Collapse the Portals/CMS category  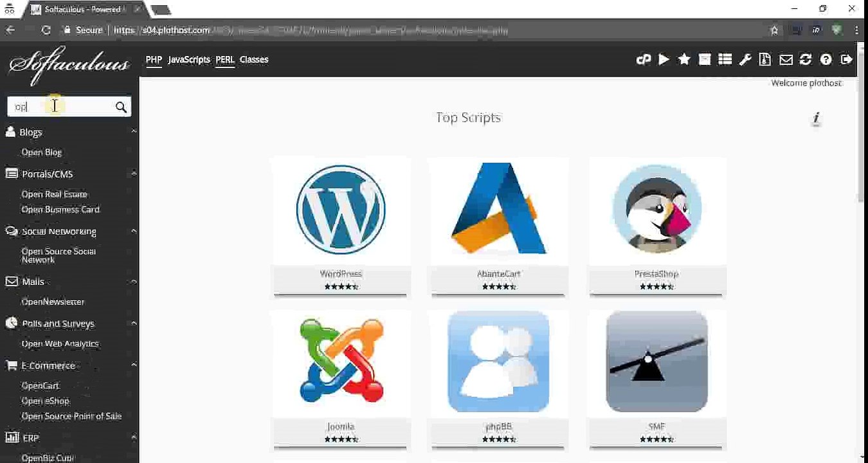coord(134,174)
